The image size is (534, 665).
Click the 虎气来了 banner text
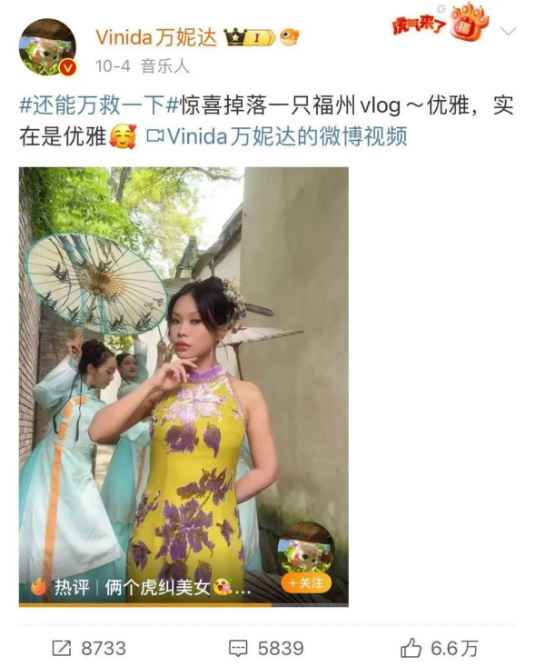[x=418, y=25]
